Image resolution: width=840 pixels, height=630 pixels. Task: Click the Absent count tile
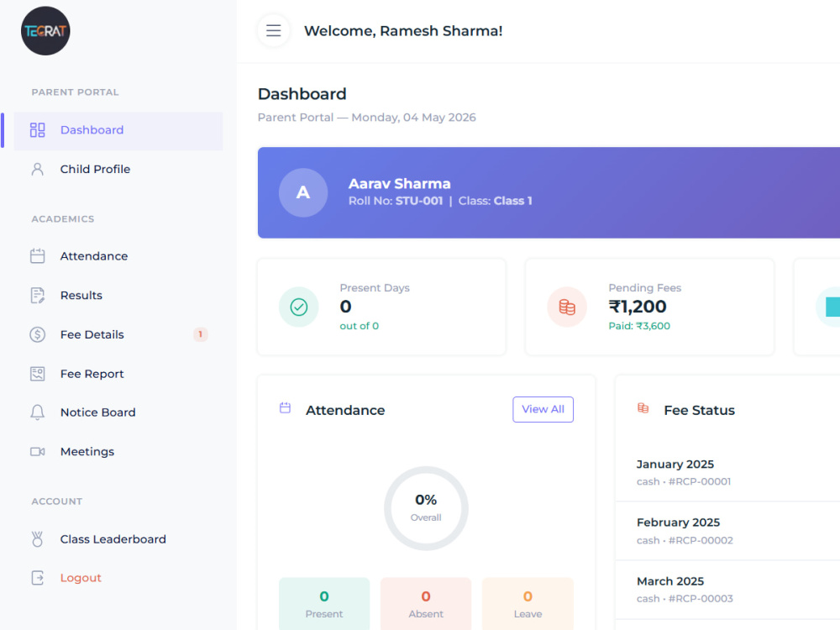426,604
